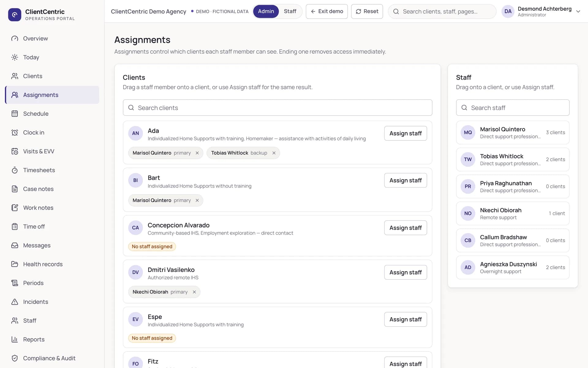This screenshot has height=368, width=588.
Task: Click the Incidents warning triangle icon
Action: coord(15,302)
